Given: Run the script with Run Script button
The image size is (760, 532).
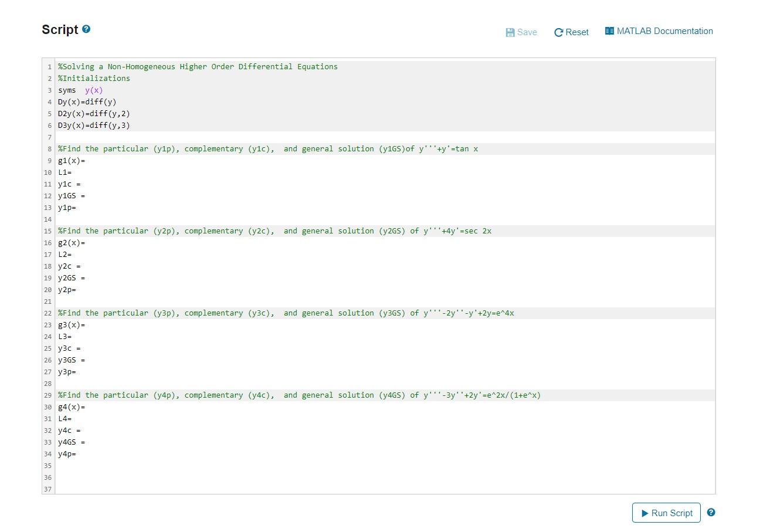Looking at the screenshot, I should pos(666,513).
